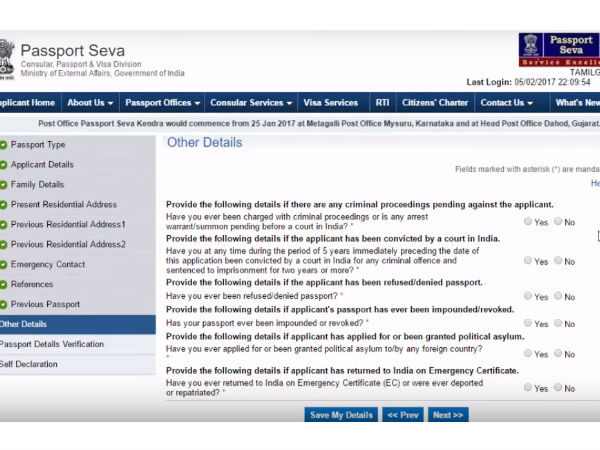This screenshot has height=450, width=600.
Task: Click green check icon beside Emergency Contact
Action: point(4,265)
